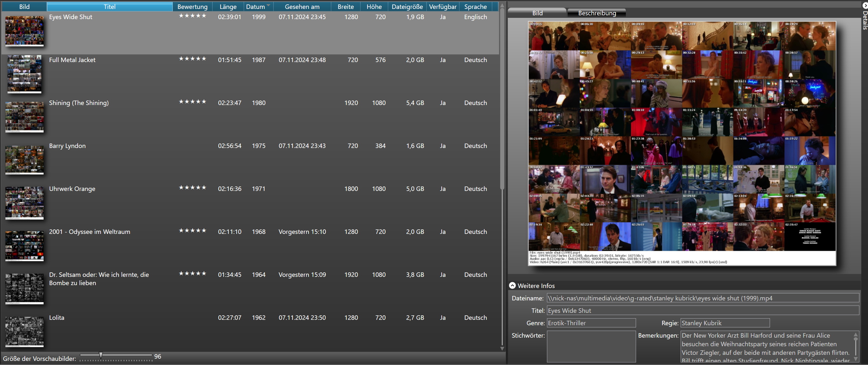
Task: Click into the Dateiname field
Action: (x=703, y=298)
